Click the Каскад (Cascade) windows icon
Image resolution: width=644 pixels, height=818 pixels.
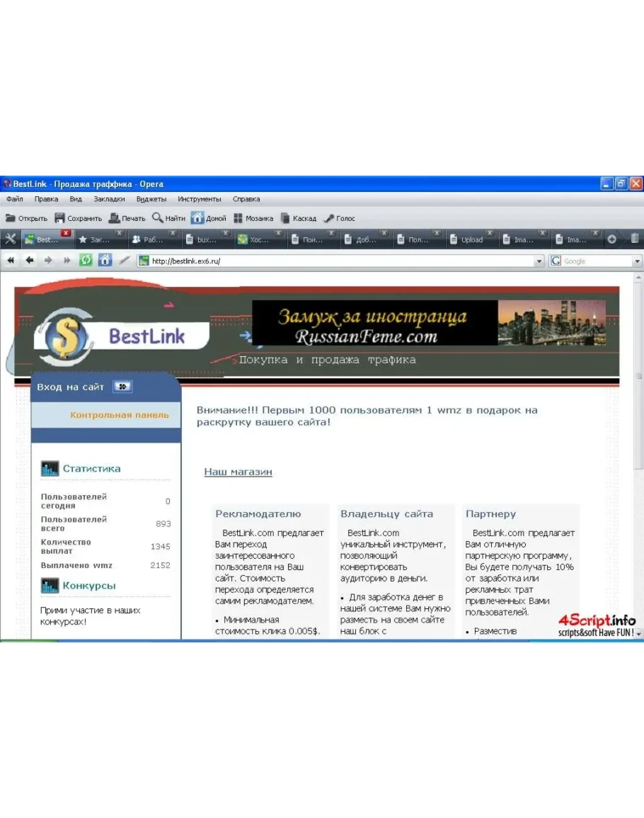click(x=285, y=218)
